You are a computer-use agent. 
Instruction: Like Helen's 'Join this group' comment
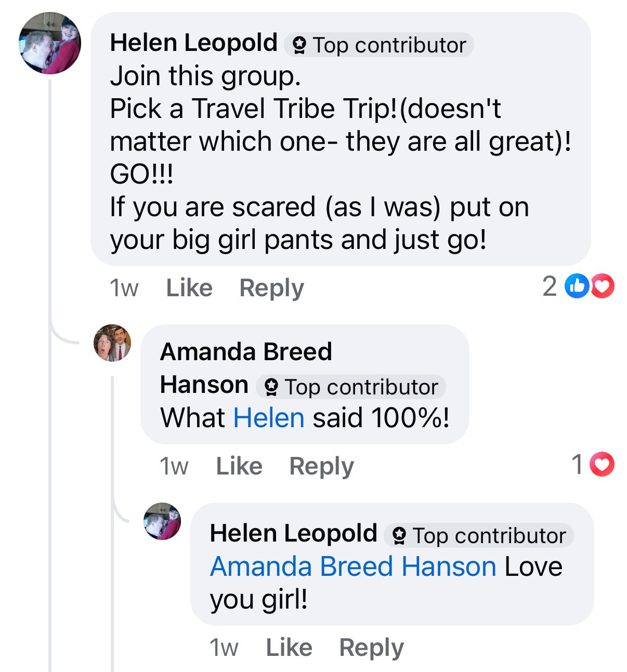pyautogui.click(x=189, y=288)
